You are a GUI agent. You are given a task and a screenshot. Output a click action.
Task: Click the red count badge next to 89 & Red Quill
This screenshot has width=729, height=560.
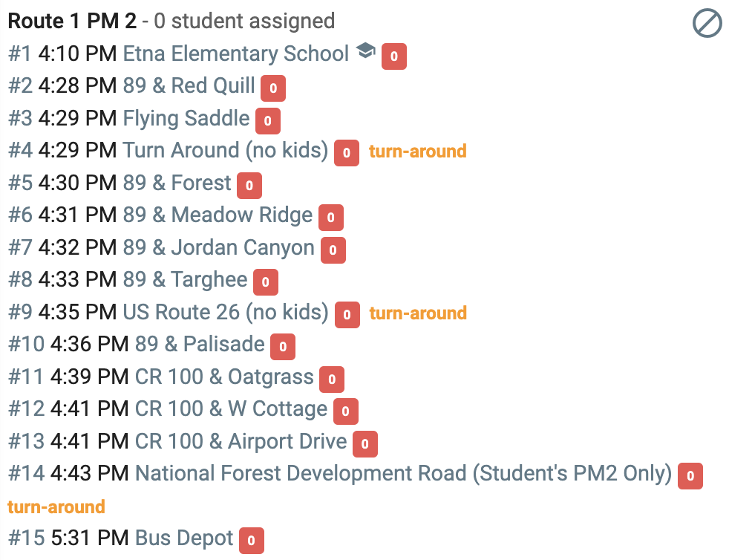point(273,88)
